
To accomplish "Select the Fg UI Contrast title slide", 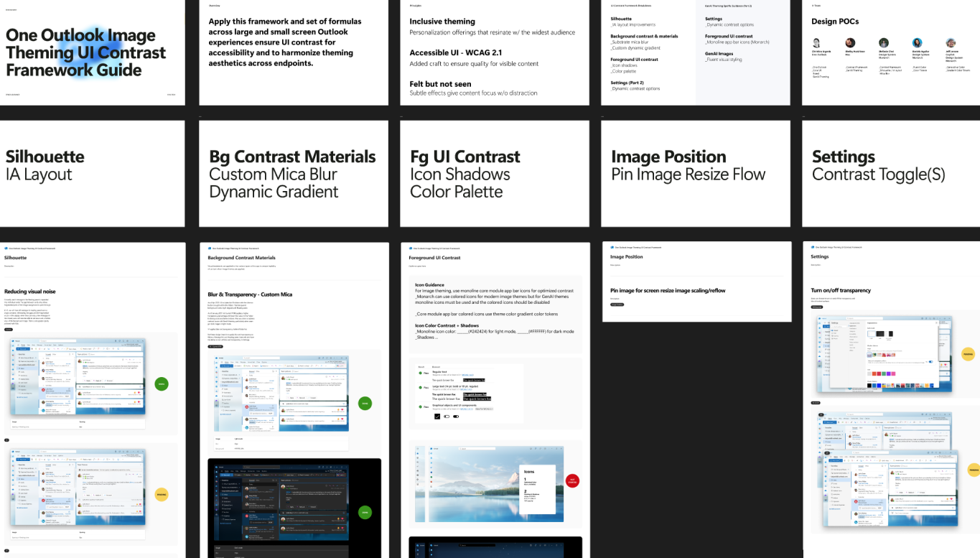I will pos(495,173).
